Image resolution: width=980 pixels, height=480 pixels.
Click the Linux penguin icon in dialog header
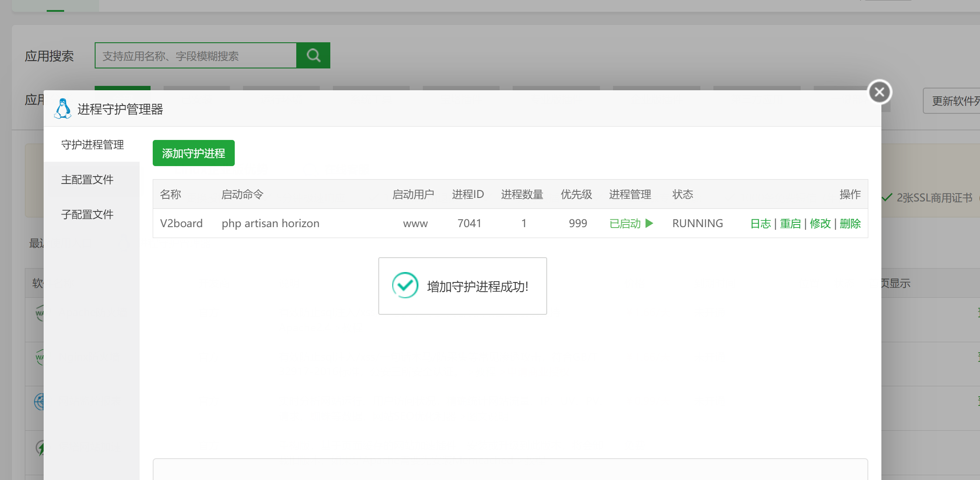pos(63,109)
